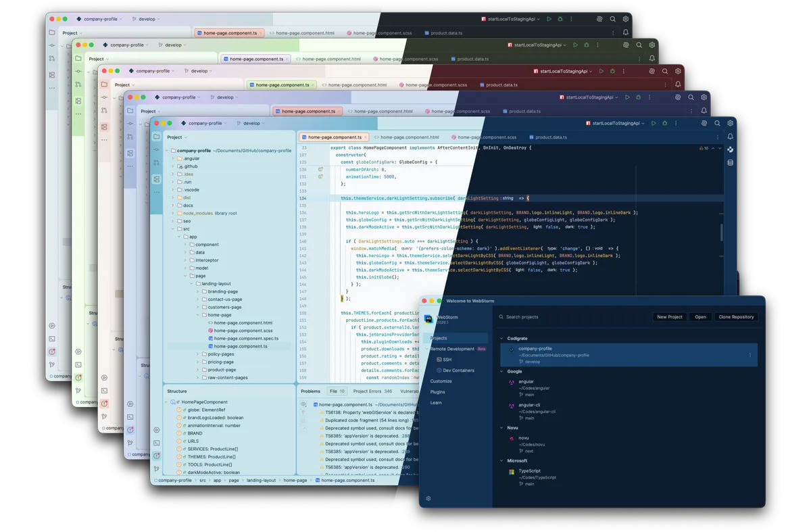Click New Project in the Welcome window
The image size is (811, 532).
click(x=670, y=317)
